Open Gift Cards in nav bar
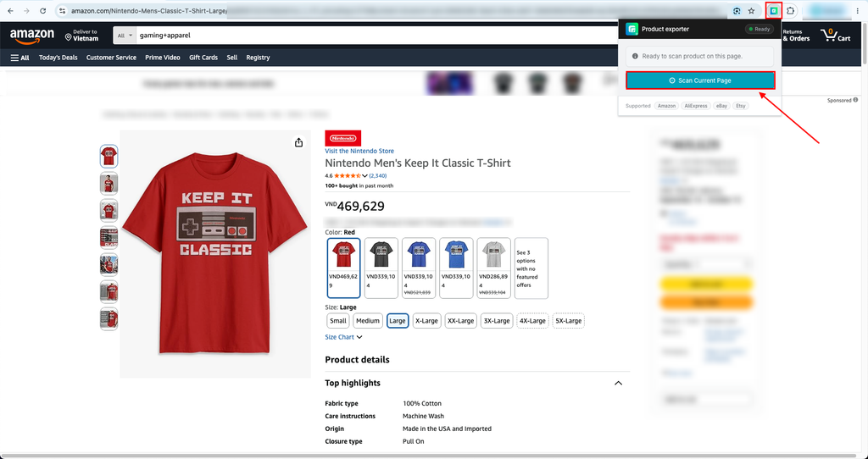The image size is (868, 459). point(203,58)
